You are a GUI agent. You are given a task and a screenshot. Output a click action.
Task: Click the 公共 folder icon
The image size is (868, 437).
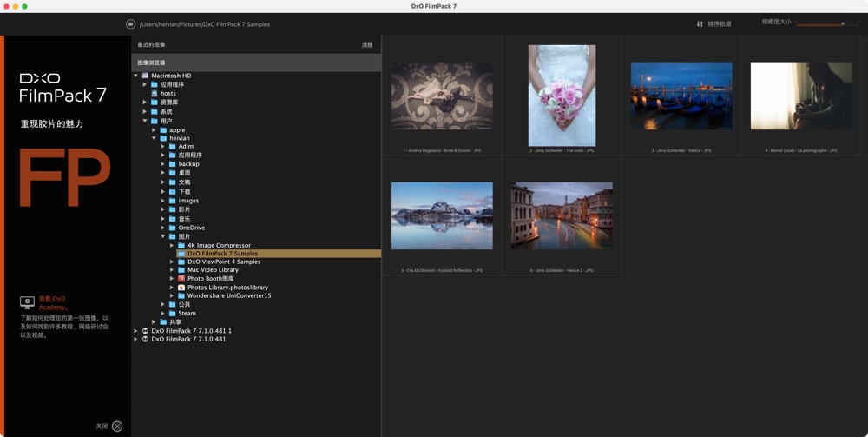pos(172,304)
